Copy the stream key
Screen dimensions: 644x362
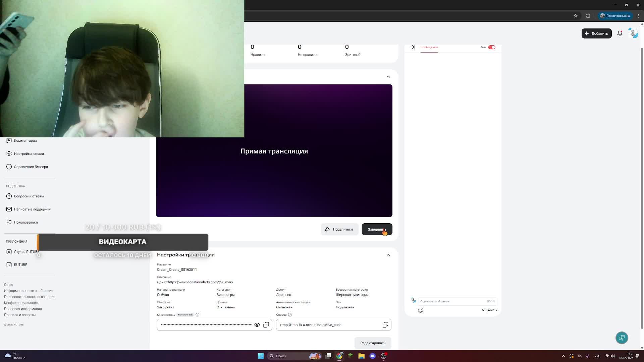[x=266, y=325]
